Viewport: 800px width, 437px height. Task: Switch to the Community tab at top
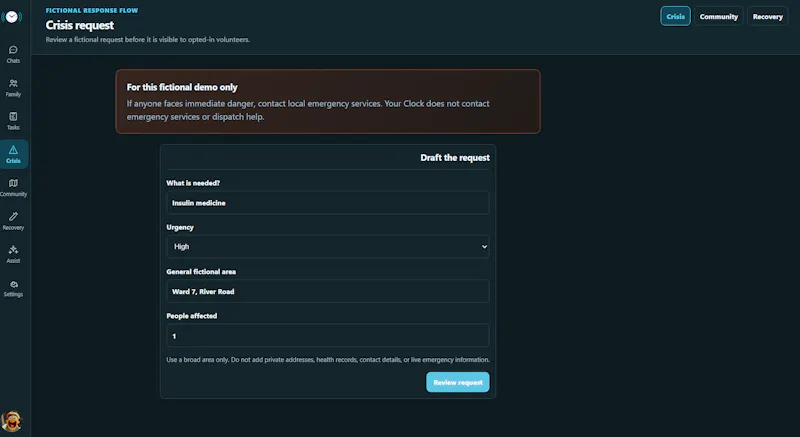click(x=718, y=16)
